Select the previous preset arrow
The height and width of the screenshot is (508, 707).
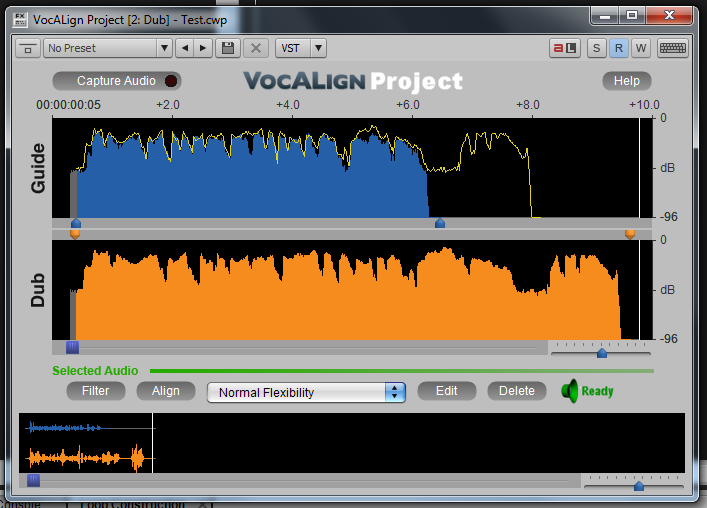pos(184,48)
